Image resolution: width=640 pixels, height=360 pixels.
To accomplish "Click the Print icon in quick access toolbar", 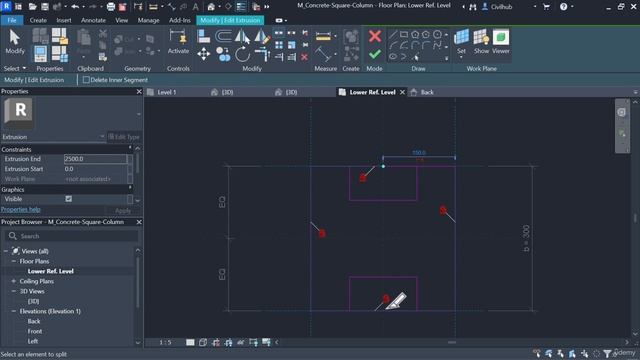I will (x=111, y=7).
